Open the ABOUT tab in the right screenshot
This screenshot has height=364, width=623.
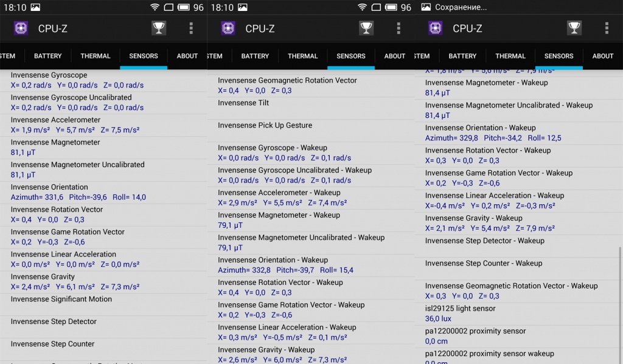[603, 56]
